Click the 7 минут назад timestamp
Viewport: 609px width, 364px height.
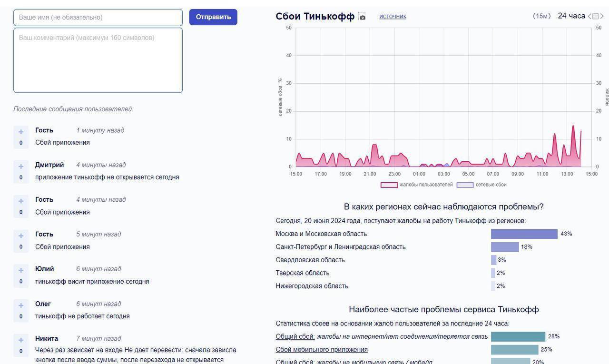[98, 338]
